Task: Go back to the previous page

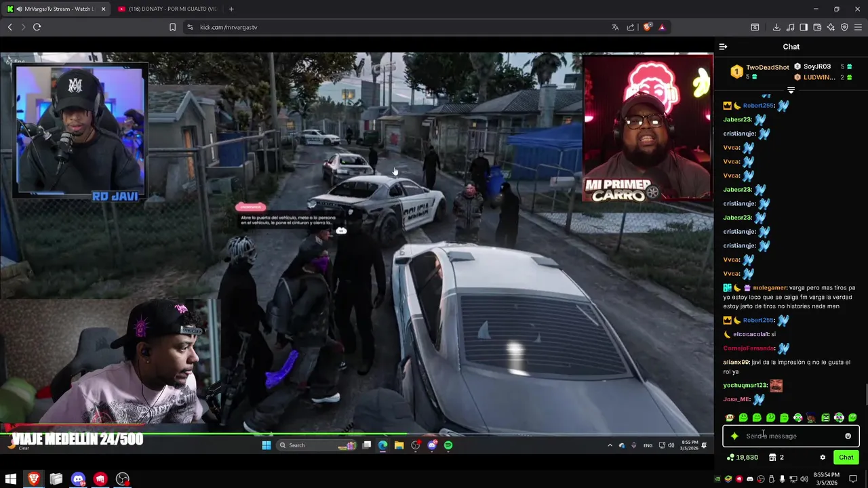Action: pos(9,27)
